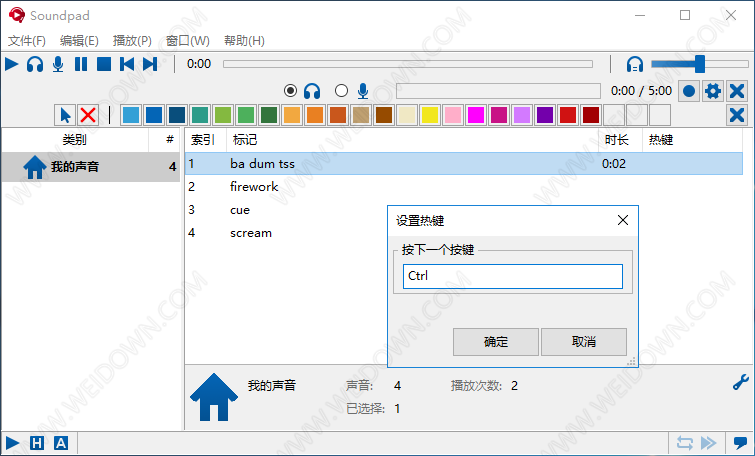Click the Play sound toolbar button
The image size is (755, 456).
pos(12,64)
